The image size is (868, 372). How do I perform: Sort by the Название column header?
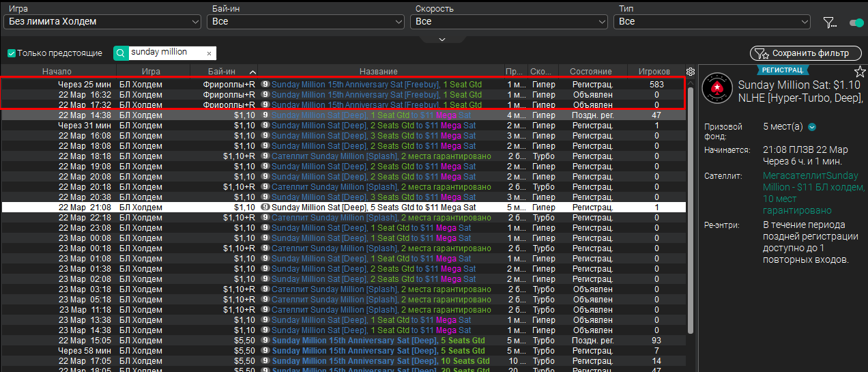point(379,72)
